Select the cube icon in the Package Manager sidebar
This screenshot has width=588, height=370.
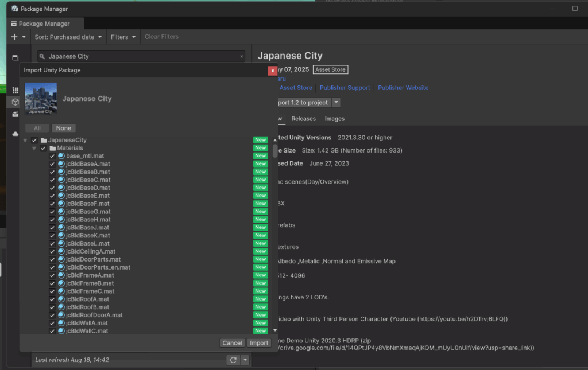click(16, 102)
